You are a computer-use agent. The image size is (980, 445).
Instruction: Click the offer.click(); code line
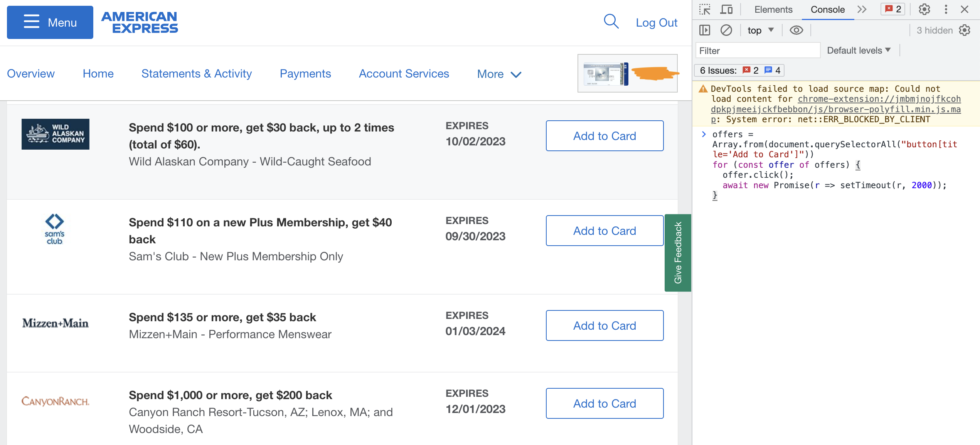[x=758, y=175]
